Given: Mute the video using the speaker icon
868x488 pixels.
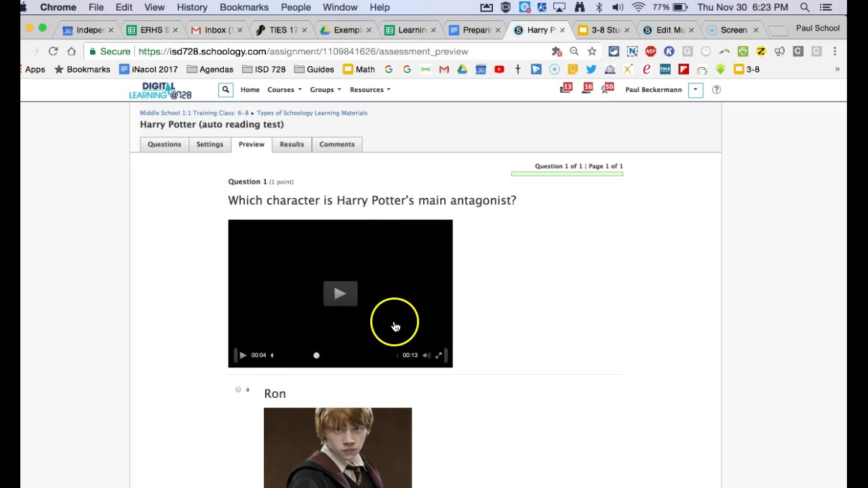Looking at the screenshot, I should tap(427, 355).
